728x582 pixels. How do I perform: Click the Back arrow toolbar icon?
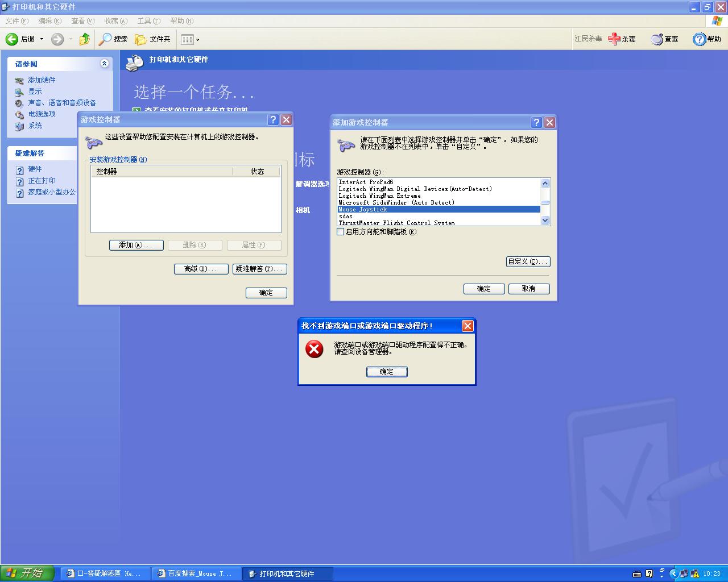coord(12,39)
